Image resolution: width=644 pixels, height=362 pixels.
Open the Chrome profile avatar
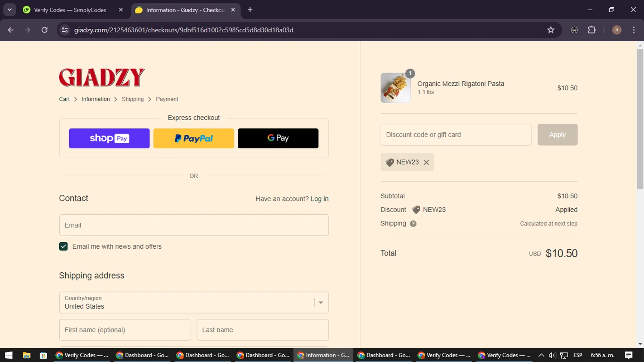617,30
